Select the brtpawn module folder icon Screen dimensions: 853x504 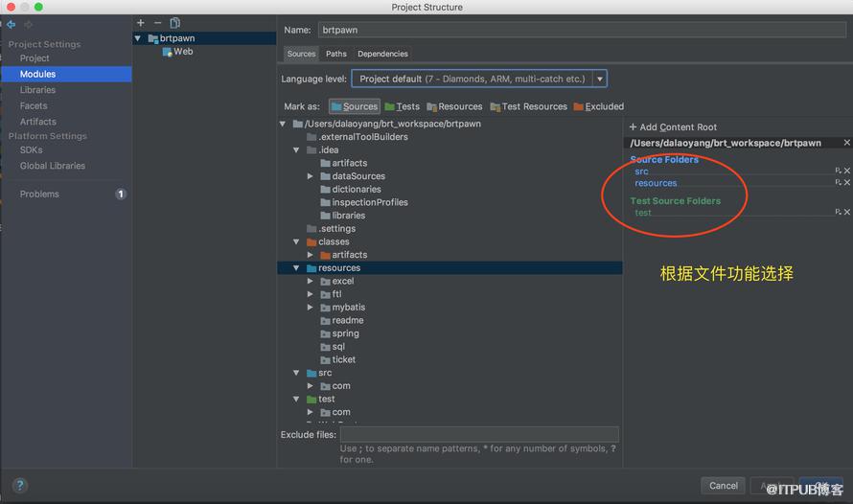tap(152, 38)
